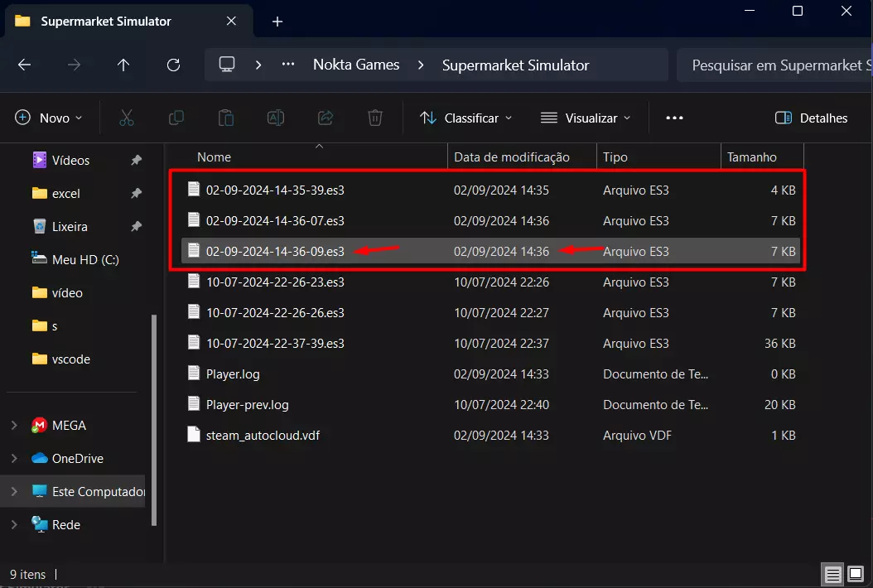Open the Novo dropdown menu
873x588 pixels.
(49, 118)
